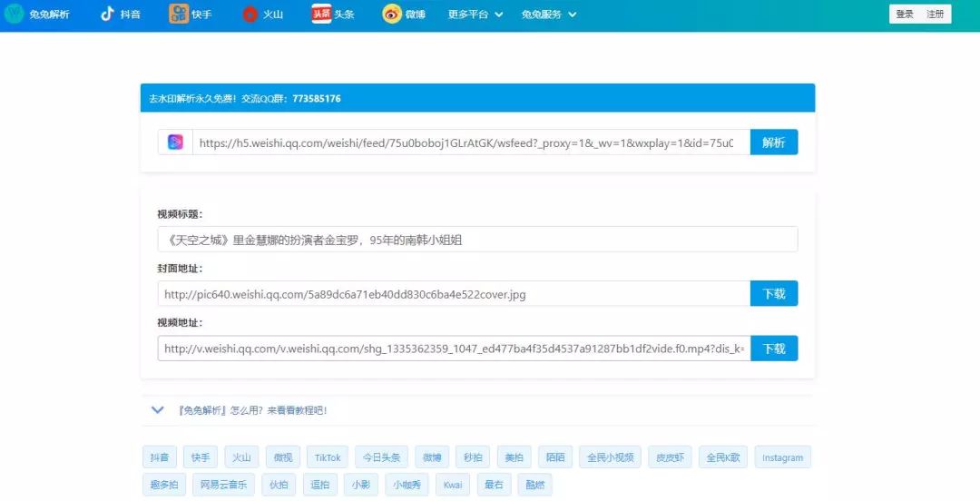Select the 全民小视频 platform tag

point(610,457)
